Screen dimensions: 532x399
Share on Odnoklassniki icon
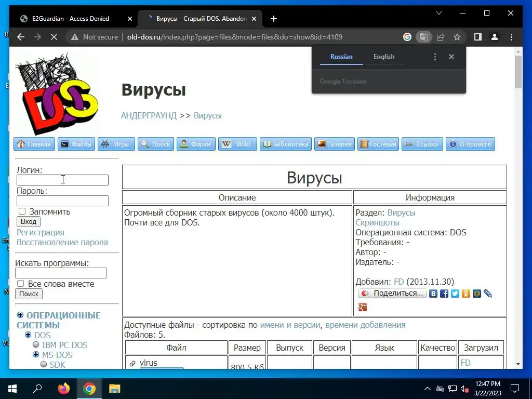[466, 294]
